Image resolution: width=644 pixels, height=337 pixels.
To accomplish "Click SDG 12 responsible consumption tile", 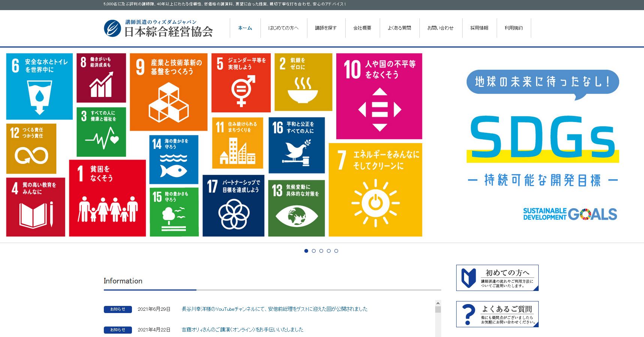I will click(31, 149).
